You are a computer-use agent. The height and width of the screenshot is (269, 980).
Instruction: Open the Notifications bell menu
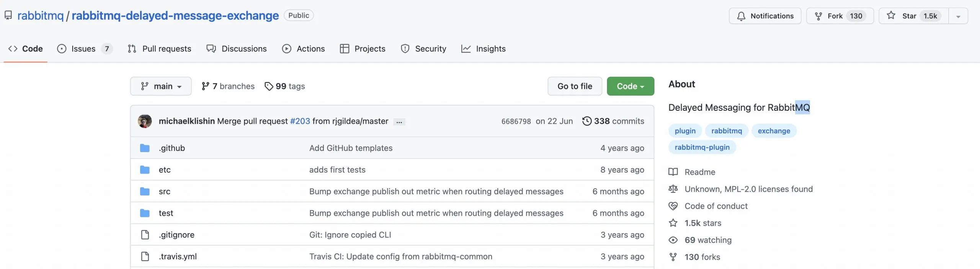tap(765, 16)
